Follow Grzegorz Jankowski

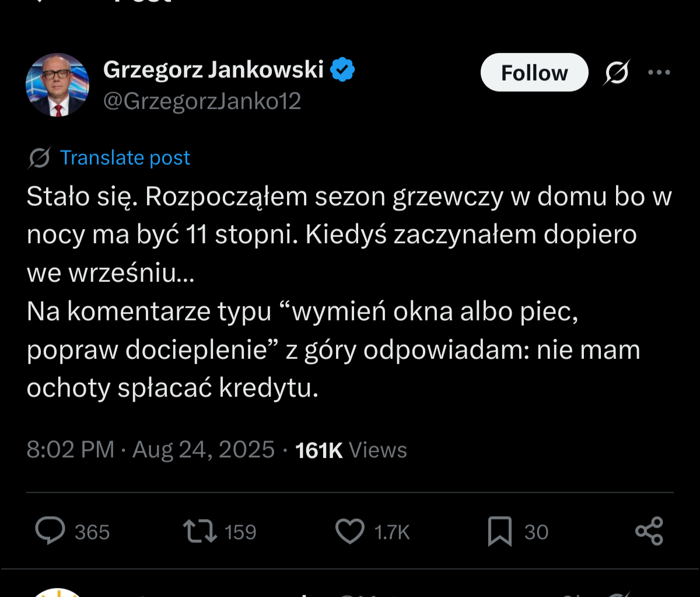pyautogui.click(x=534, y=73)
